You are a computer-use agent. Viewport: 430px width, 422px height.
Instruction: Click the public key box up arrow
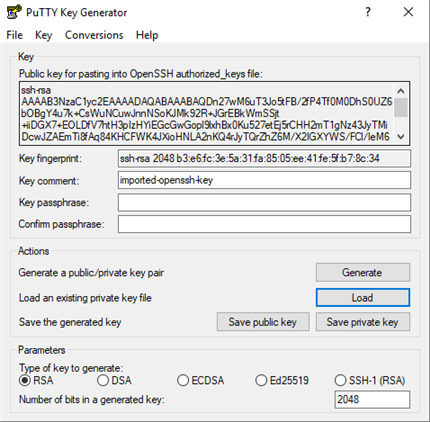tap(401, 91)
